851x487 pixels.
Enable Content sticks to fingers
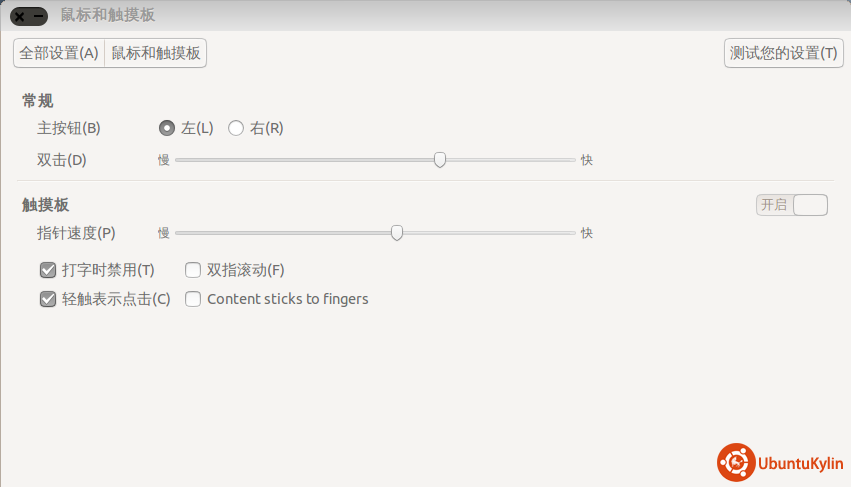pyautogui.click(x=193, y=299)
